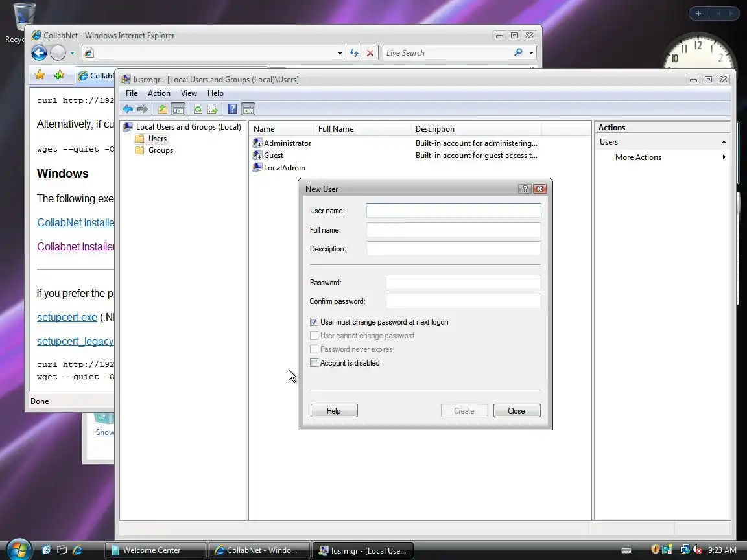This screenshot has height=560, width=747.
Task: Click the muted volume icon in system tray
Action: (697, 550)
